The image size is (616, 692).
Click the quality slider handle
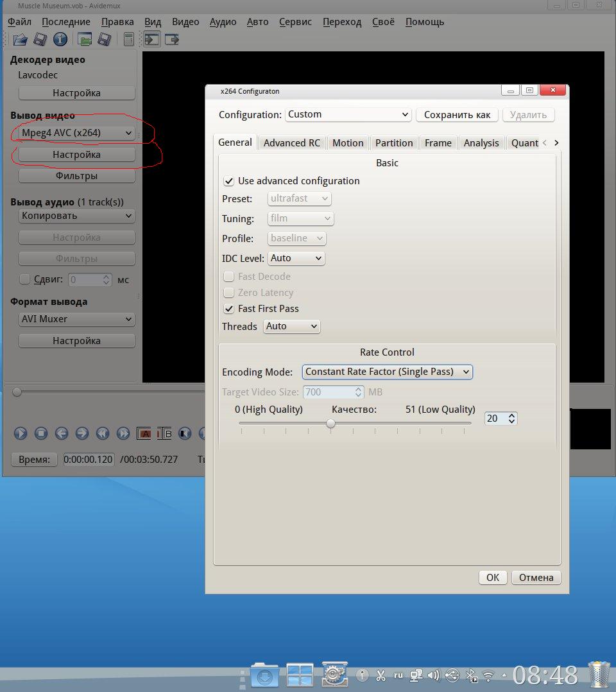(330, 423)
